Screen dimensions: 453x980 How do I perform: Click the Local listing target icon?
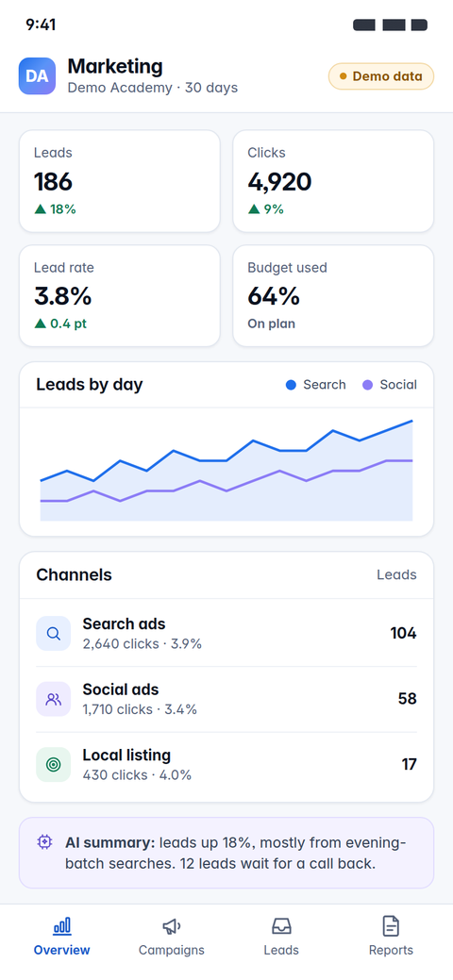click(54, 764)
